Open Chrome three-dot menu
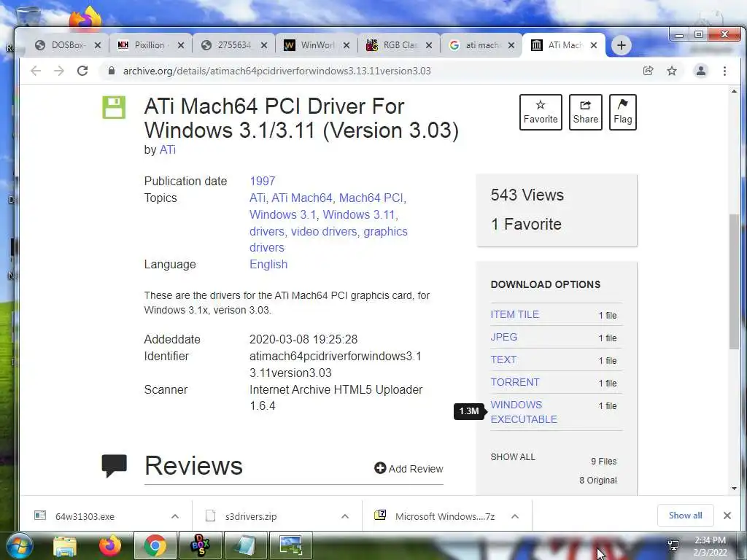The height and width of the screenshot is (560, 747). click(x=724, y=71)
